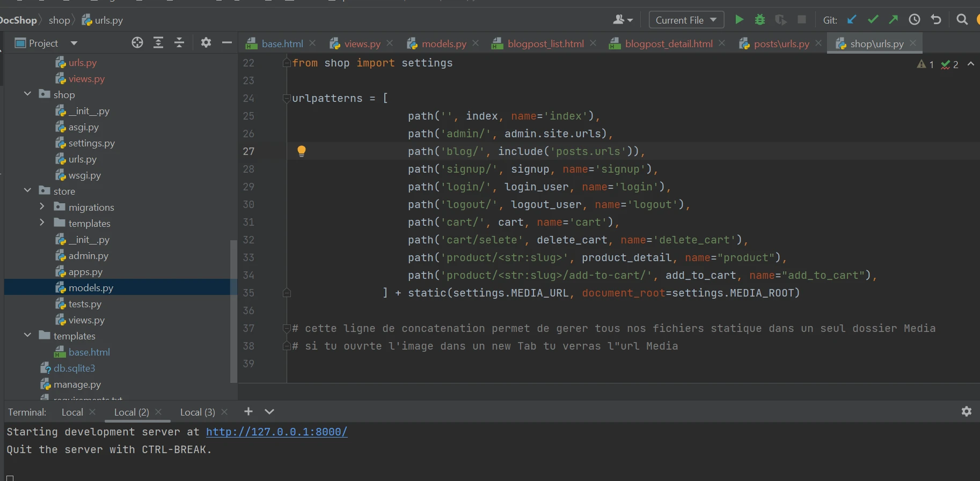Viewport: 980px width, 481px height.
Task: Click the light bulb quick-fix on line 27
Action: pos(302,151)
